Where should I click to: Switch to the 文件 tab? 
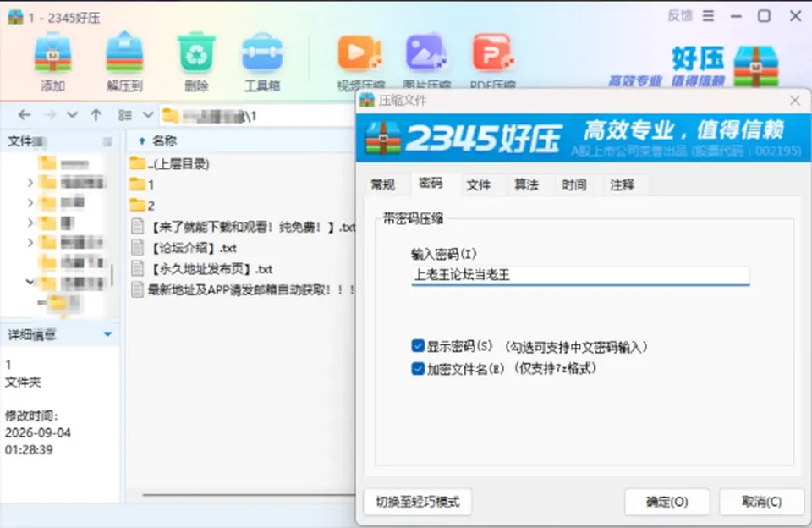pyautogui.click(x=479, y=184)
